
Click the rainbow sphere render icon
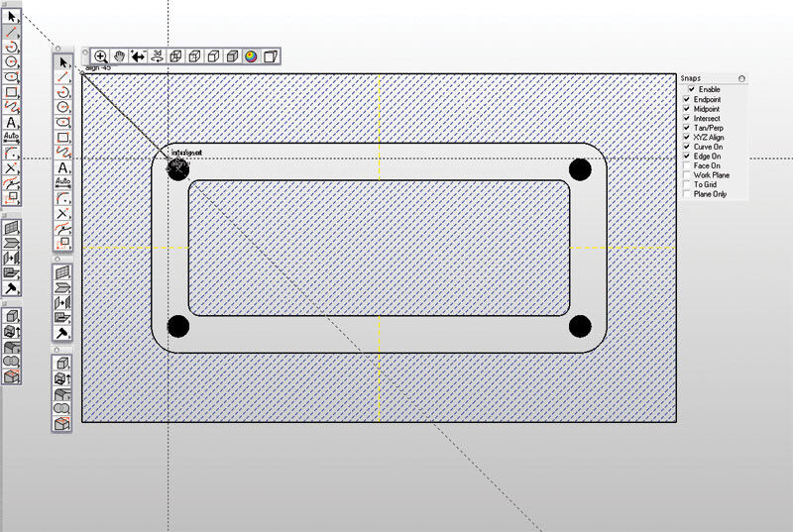[x=252, y=56]
